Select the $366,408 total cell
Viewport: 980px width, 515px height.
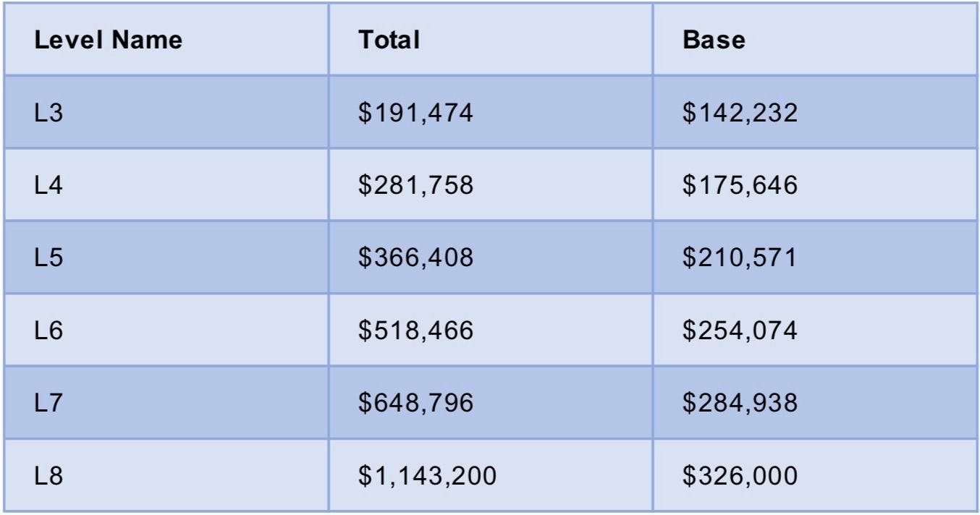pos(416,258)
